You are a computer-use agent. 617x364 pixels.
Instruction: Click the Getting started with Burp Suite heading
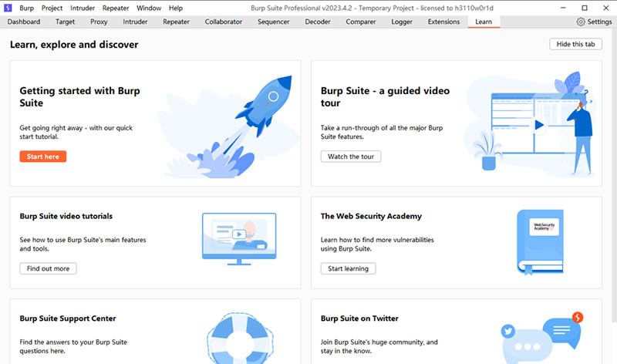(x=80, y=97)
